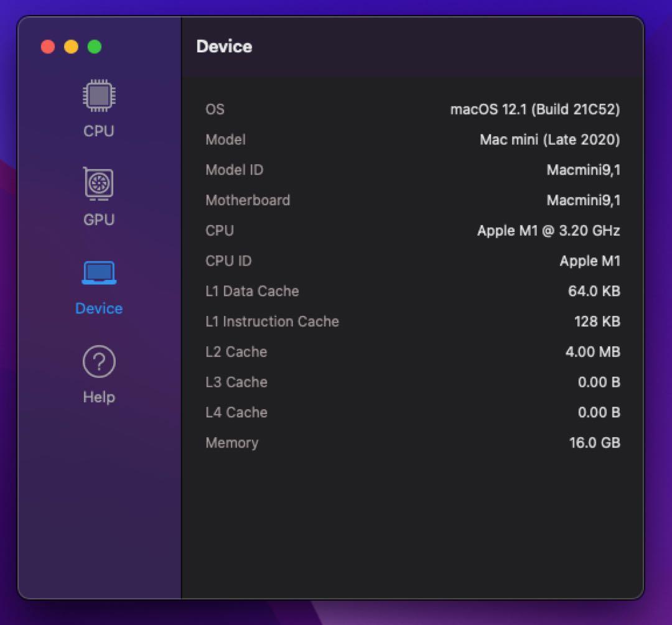Open the Help section label
Viewport: 672px width, 625px height.
tap(98, 397)
